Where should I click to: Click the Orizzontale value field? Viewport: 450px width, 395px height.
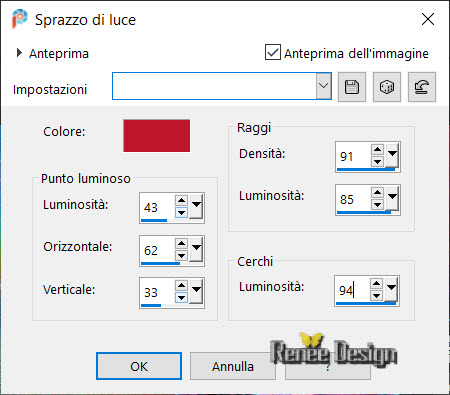click(x=157, y=250)
